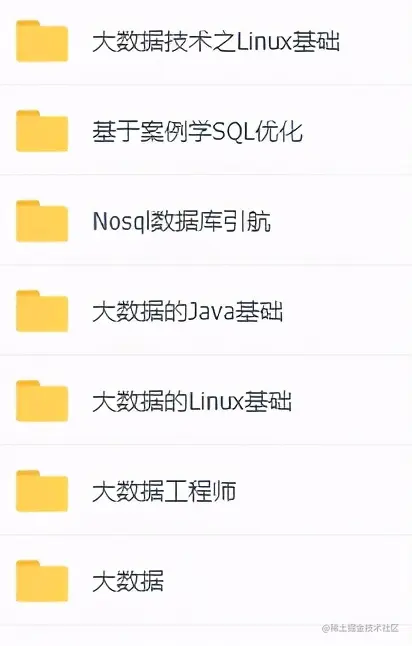
Task: Choose the Nosql数据库引航 list row
Action: tap(206, 220)
